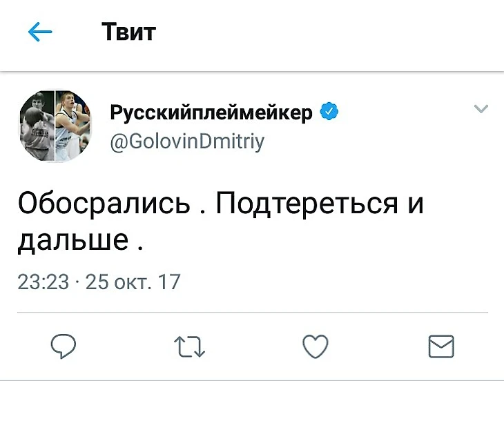Viewport: 504px width, 441px height.
Task: Share tweet via the envelope message icon
Action: pyautogui.click(x=441, y=346)
